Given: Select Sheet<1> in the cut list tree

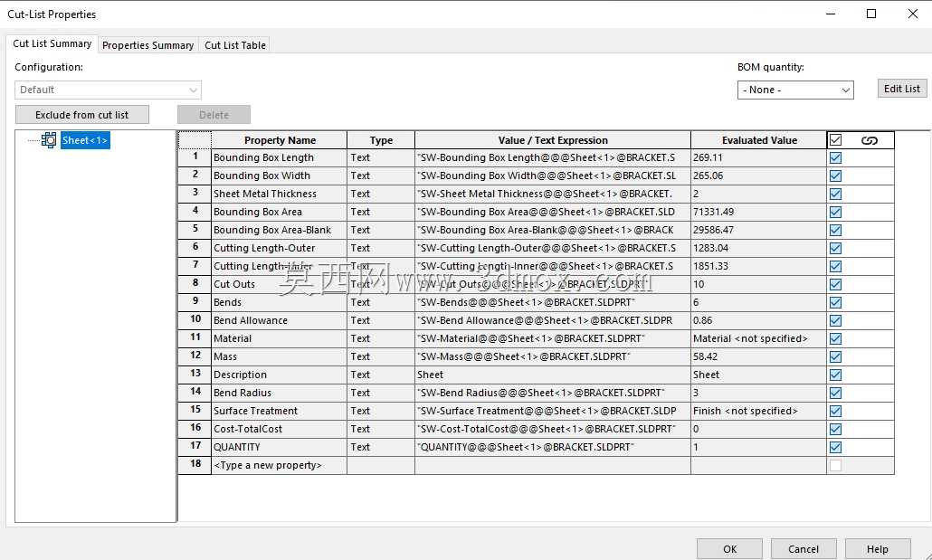Looking at the screenshot, I should click(85, 140).
